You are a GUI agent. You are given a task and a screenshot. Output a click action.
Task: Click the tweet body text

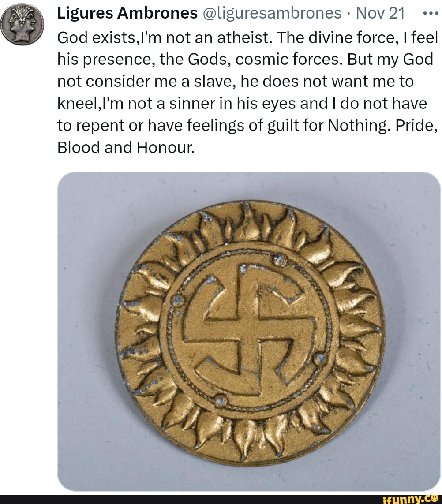[247, 93]
